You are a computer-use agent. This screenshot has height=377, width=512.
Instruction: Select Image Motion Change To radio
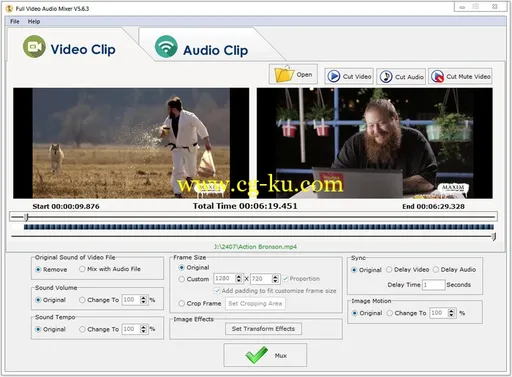tap(390, 313)
